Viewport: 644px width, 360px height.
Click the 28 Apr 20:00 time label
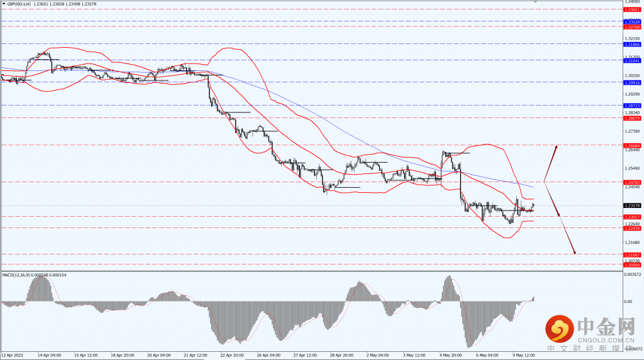pyautogui.click(x=341, y=356)
